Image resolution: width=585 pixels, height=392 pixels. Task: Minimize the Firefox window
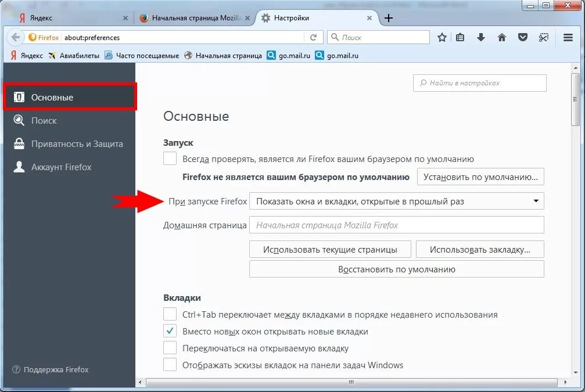click(x=530, y=5)
